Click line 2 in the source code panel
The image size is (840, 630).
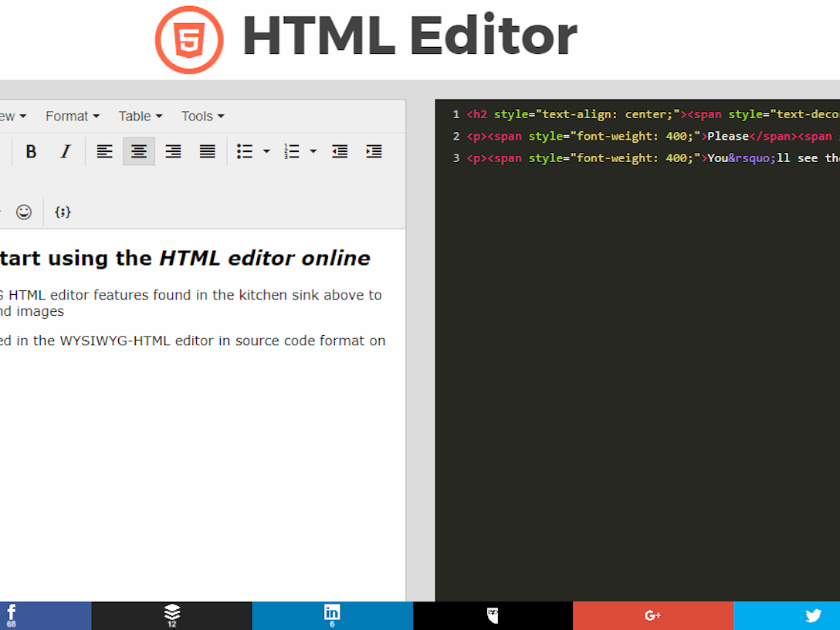point(618,136)
